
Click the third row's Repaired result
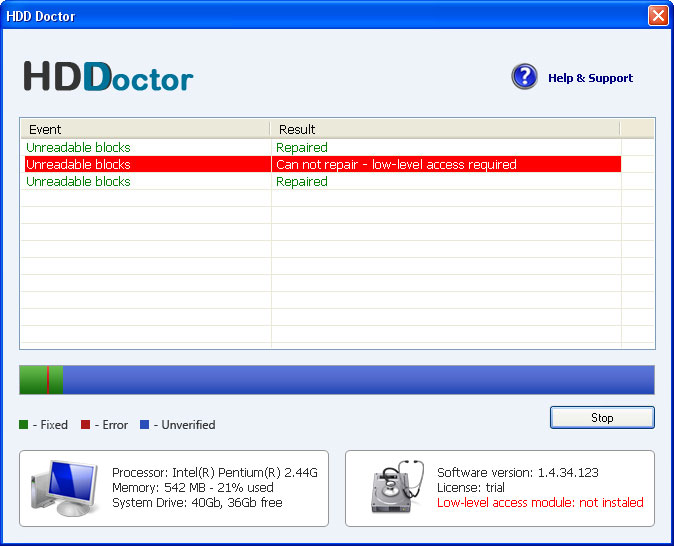click(302, 181)
